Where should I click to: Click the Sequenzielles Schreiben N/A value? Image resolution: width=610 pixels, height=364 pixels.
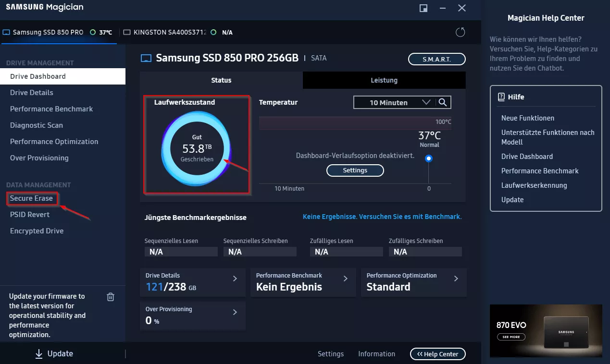(260, 252)
